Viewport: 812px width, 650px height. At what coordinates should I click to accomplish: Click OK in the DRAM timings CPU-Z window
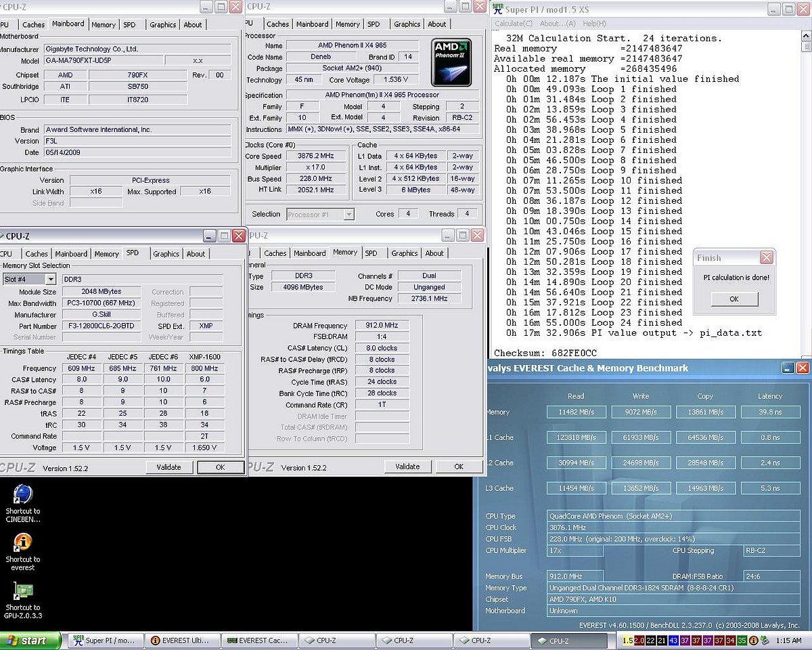point(459,467)
